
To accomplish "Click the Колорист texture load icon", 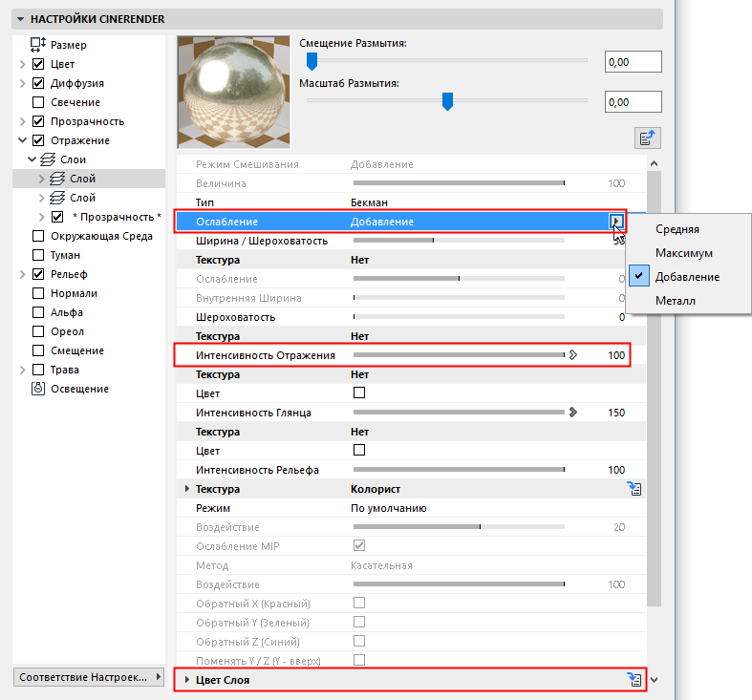I will 635,489.
